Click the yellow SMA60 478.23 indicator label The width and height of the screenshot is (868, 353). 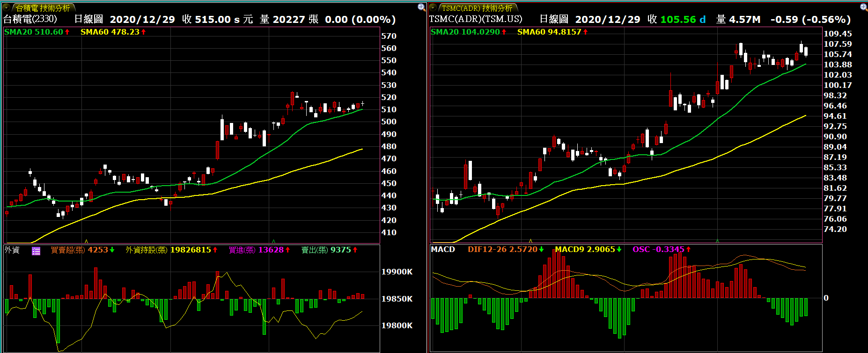[110, 32]
